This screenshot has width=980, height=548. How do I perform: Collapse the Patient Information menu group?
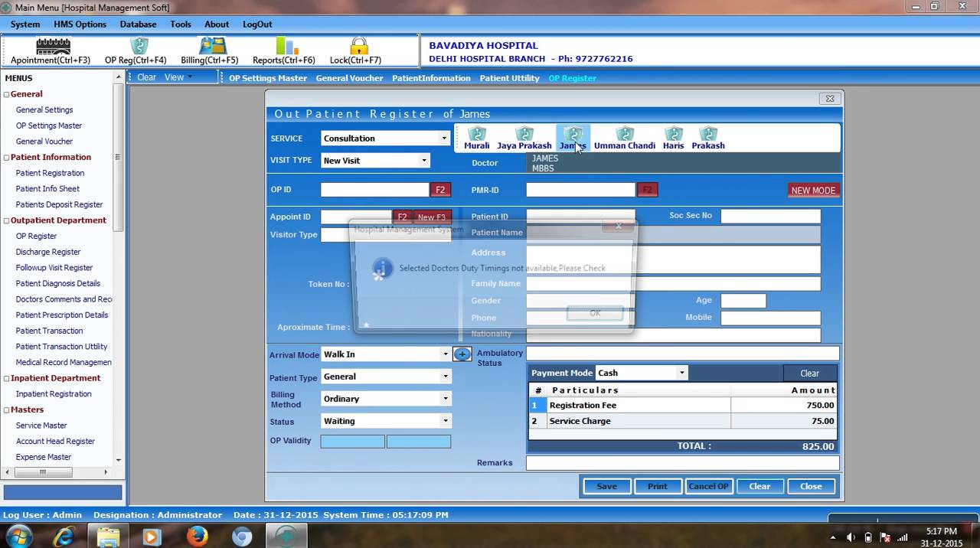coord(7,158)
